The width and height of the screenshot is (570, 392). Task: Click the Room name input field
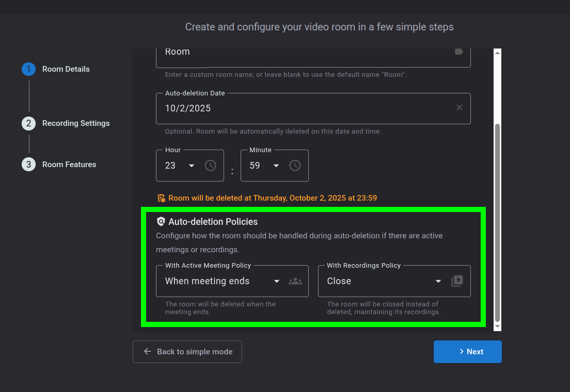[305, 52]
